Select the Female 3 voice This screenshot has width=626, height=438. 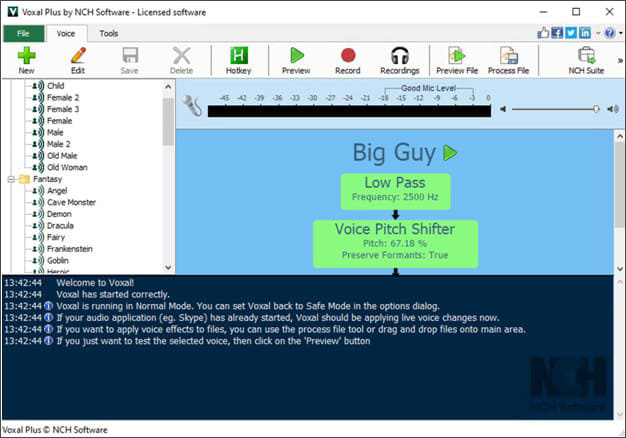pos(63,109)
